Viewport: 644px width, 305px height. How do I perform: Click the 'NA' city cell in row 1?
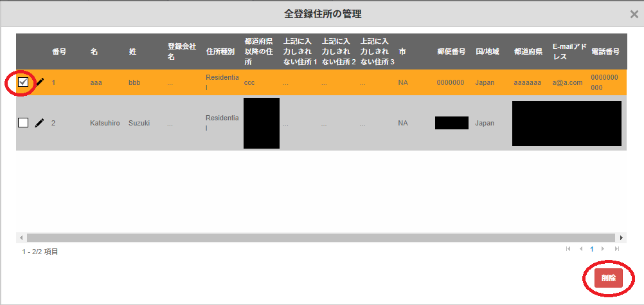403,82
